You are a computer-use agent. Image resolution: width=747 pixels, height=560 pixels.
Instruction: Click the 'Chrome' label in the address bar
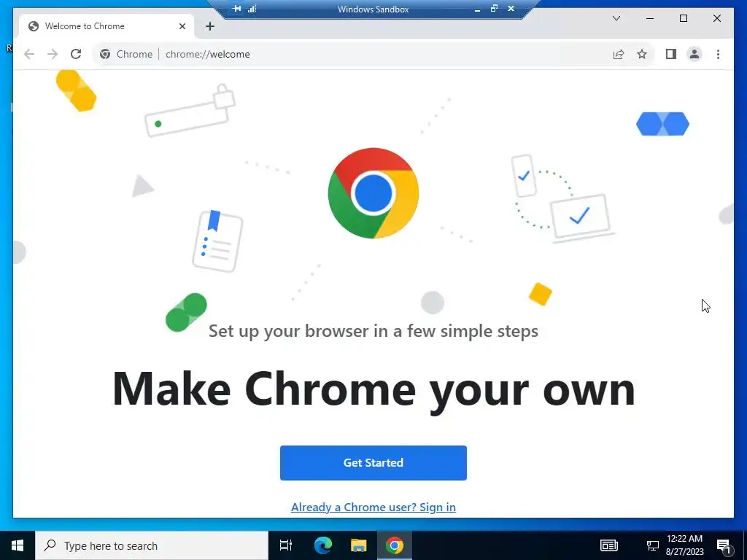134,54
